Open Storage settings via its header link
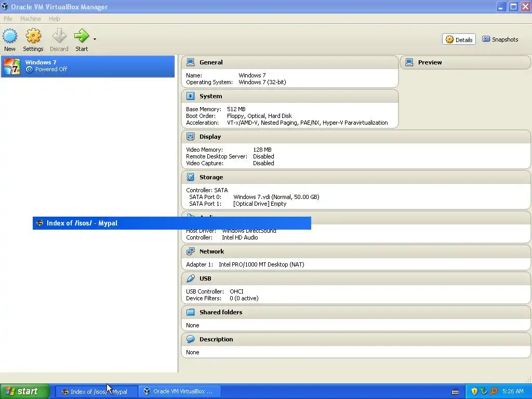This screenshot has height=399, width=532. click(211, 177)
